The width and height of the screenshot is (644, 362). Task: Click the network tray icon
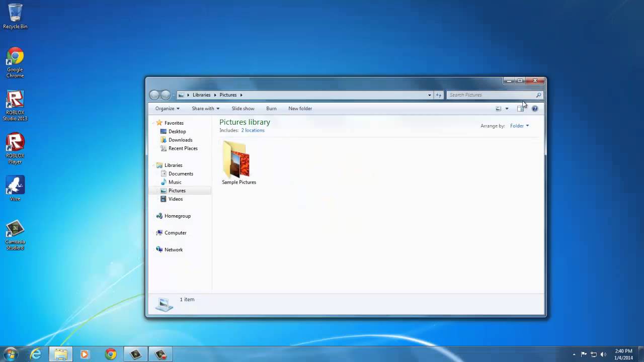click(x=594, y=354)
